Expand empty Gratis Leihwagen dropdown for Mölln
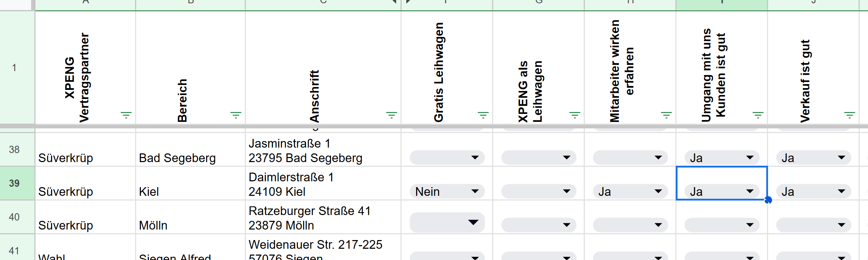This screenshot has width=868, height=260. 473,222
